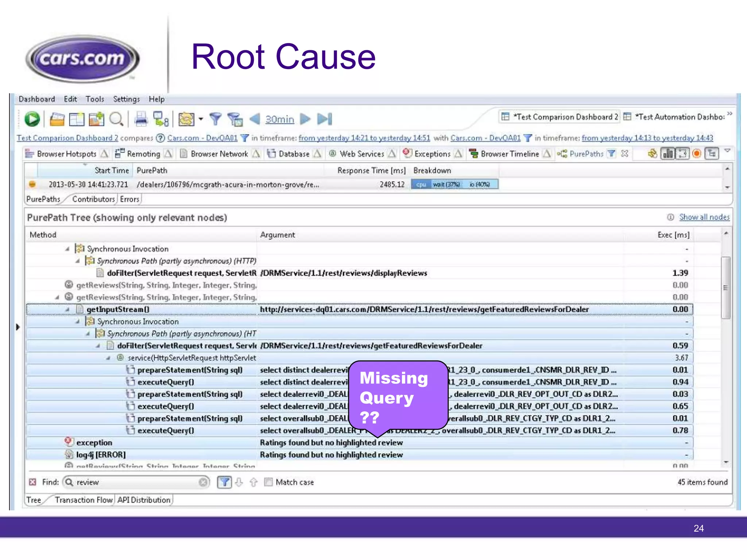This screenshot has width=747, height=560.
Task: Click first Cars.com - DevQA01 link
Action: point(202,138)
